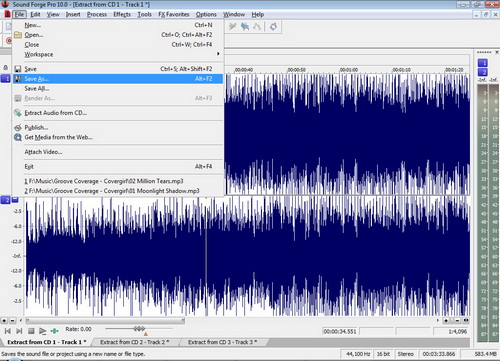Switch to Extract from CD 2 - Track 2 tab
Image resolution: width=500 pixels, height=361 pixels.
pos(135,342)
